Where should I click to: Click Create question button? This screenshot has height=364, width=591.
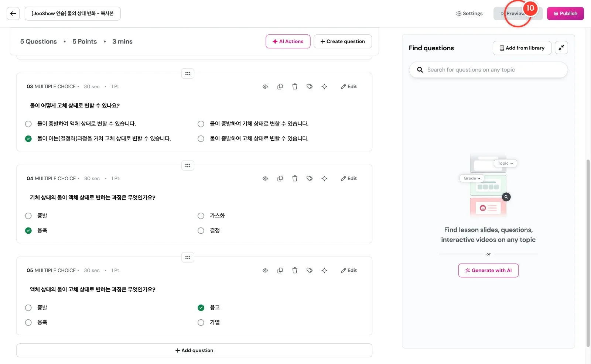point(343,41)
